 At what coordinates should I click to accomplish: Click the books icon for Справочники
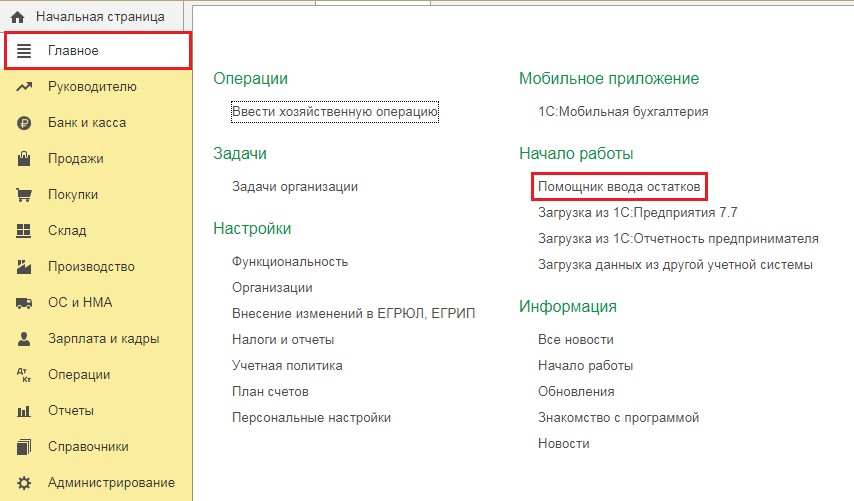click(24, 447)
